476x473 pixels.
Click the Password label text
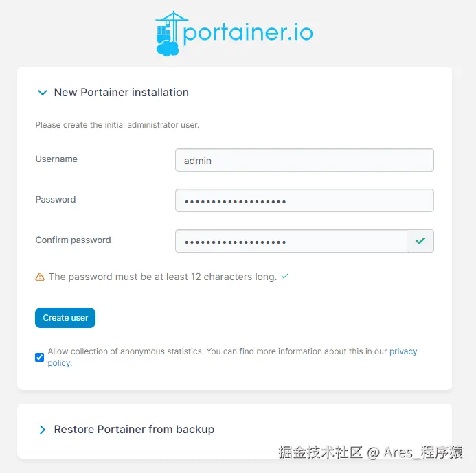(56, 199)
